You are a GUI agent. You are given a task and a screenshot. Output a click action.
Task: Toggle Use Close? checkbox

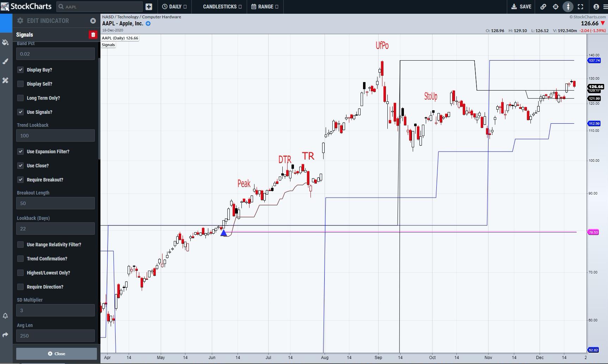(20, 166)
